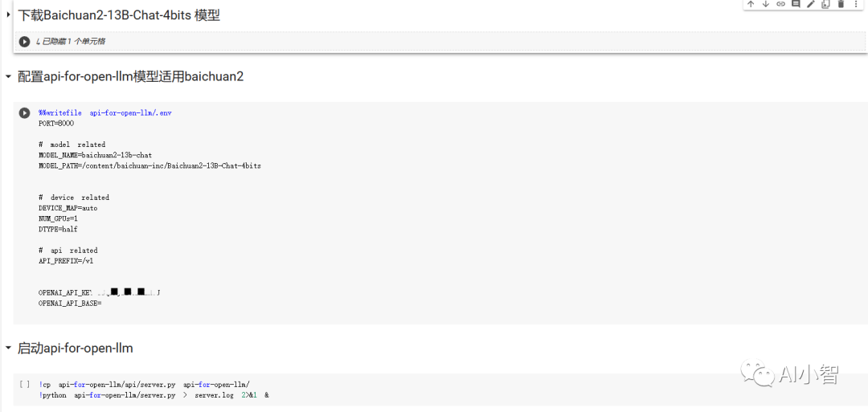Edit the cell using the pencil icon
This screenshot has width=868, height=412.
tap(810, 4)
